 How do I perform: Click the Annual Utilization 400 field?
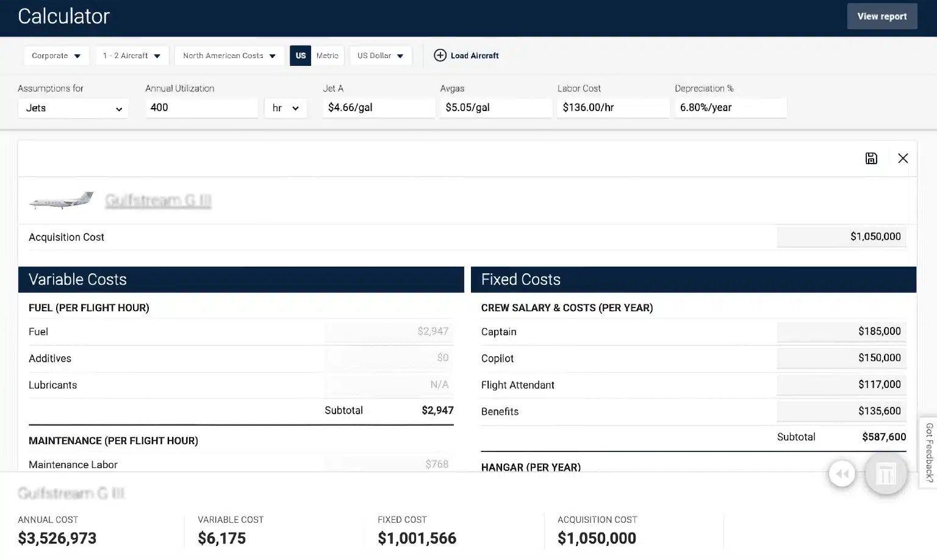tap(201, 108)
